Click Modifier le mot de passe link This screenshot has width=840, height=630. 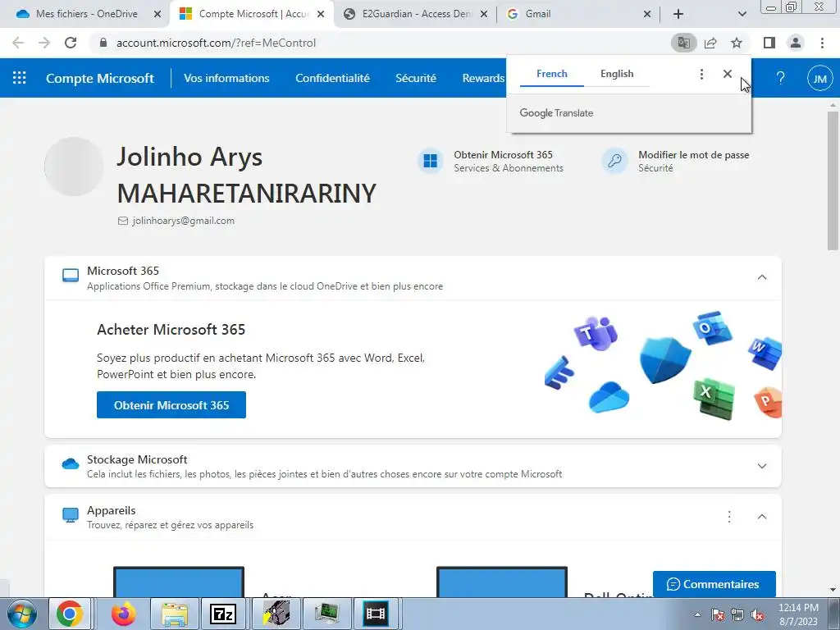(x=693, y=155)
